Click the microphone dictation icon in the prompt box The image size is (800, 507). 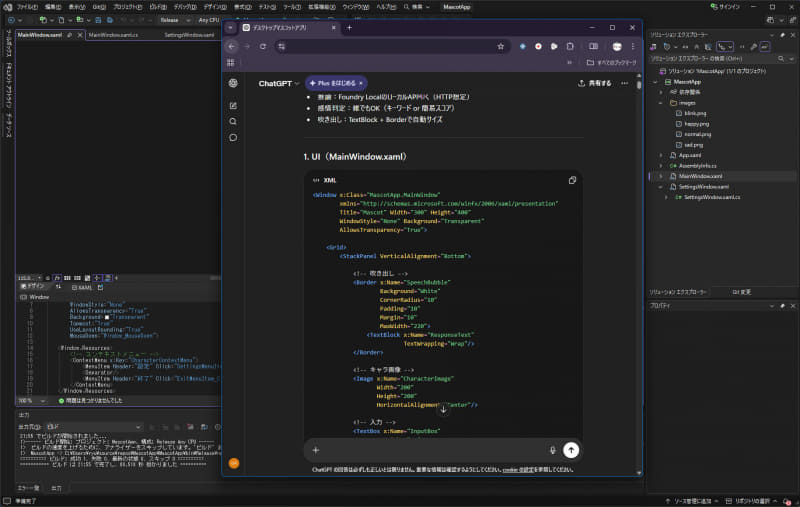tap(553, 450)
